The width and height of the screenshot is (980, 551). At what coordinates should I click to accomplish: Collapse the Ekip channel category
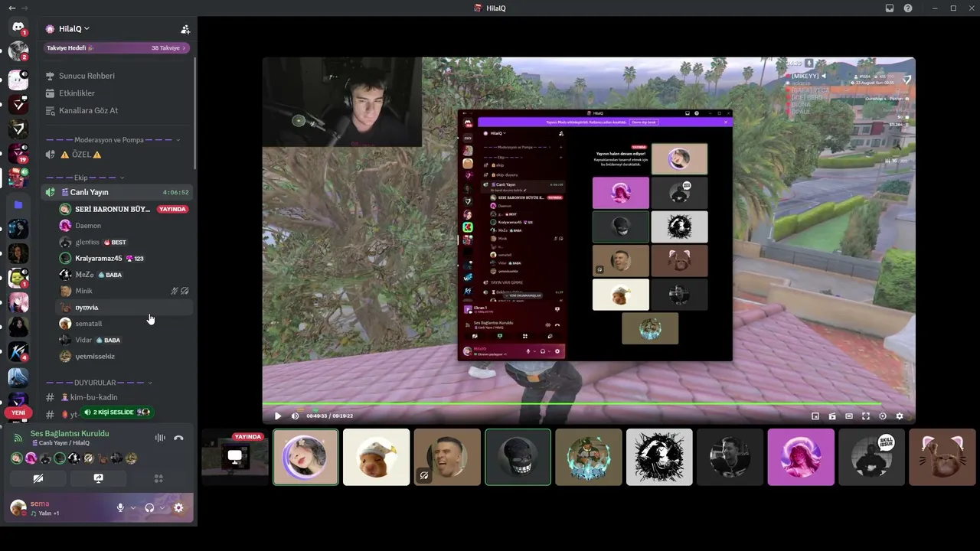pos(85,178)
